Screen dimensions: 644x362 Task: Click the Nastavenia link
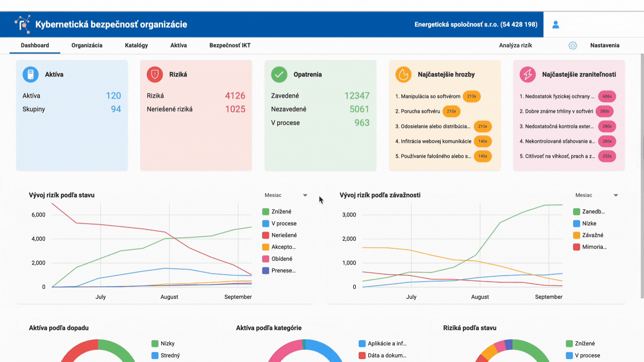(x=604, y=45)
